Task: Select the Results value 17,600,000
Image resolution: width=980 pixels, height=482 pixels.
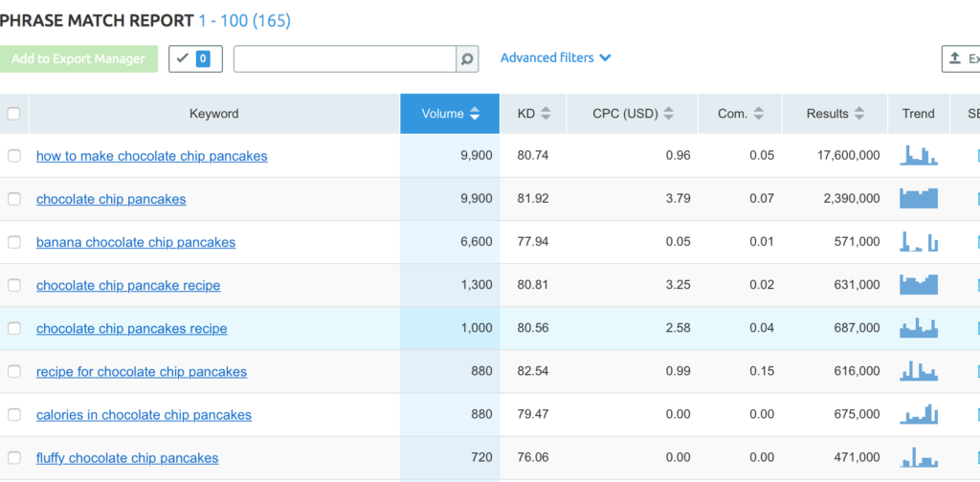Action: click(x=849, y=156)
